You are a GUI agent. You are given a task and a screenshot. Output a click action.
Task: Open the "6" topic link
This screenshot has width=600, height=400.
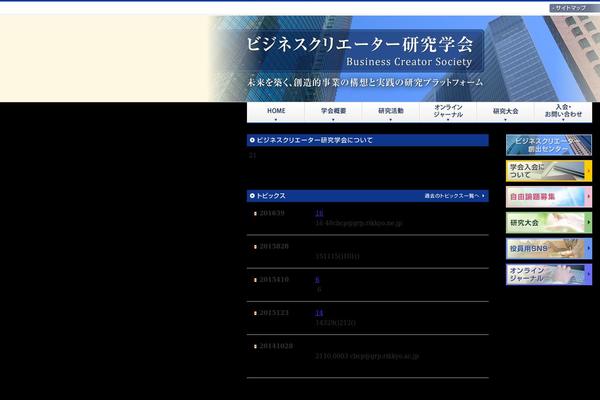tap(317, 279)
